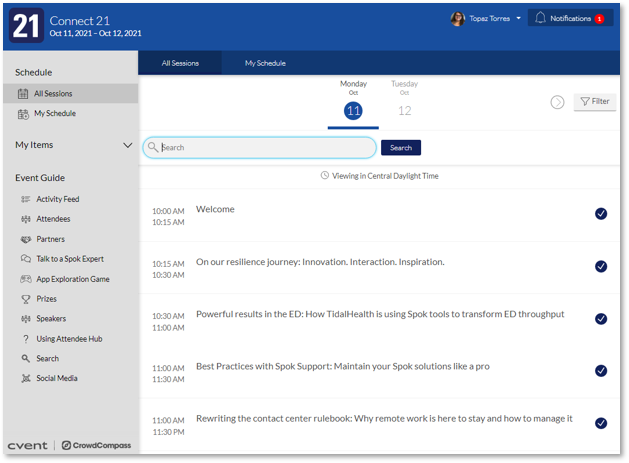Select the Tuesday Oct 12 date tab
The image size is (629, 463).
(404, 103)
